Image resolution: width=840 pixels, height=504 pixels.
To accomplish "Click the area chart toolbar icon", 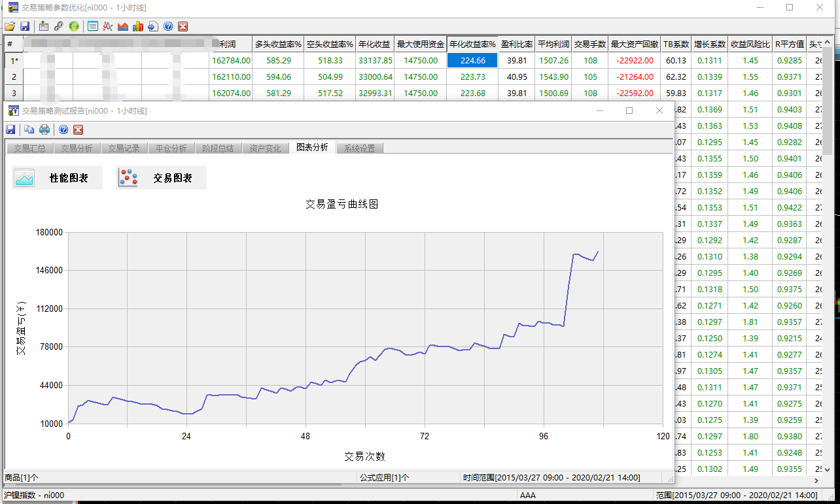I will tap(122, 27).
